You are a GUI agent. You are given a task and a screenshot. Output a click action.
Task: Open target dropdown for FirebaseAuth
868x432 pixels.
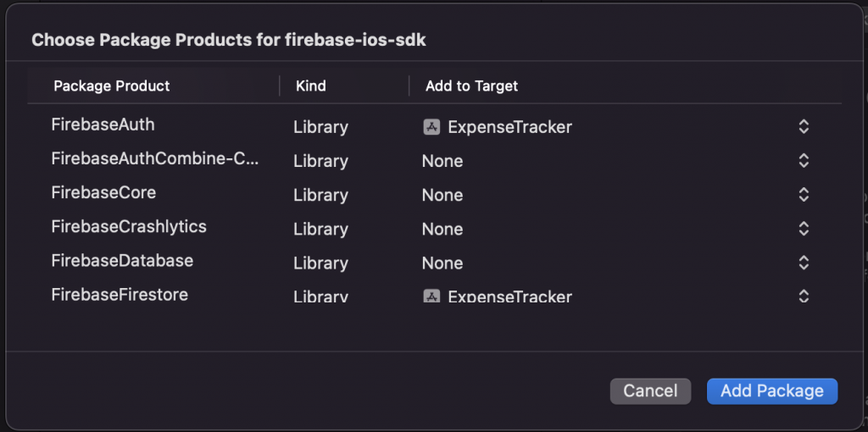point(804,127)
